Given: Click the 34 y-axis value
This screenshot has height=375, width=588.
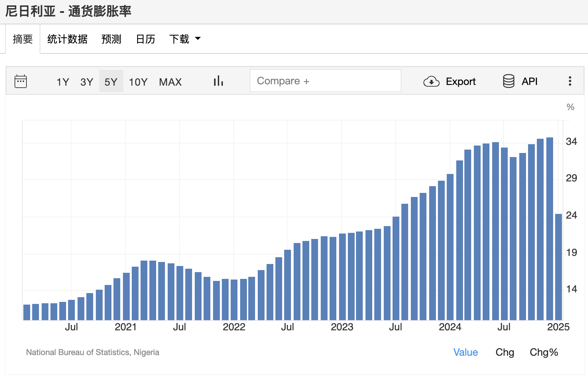Looking at the screenshot, I should 571,141.
